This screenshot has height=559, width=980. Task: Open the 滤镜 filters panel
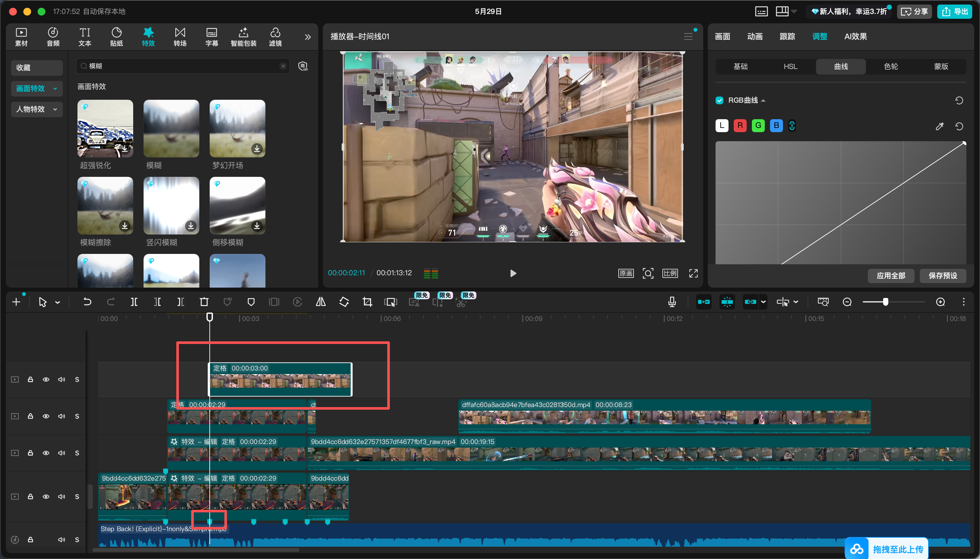click(275, 37)
